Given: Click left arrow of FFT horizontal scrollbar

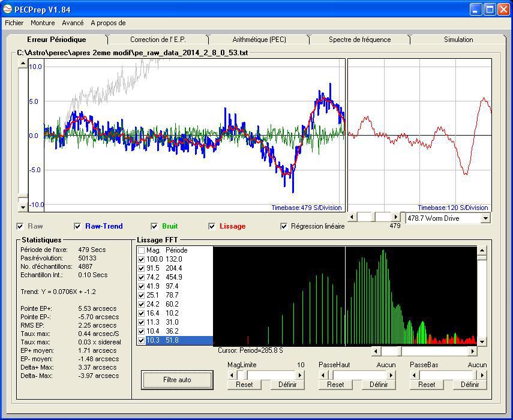Looking at the screenshot, I should click(x=376, y=351).
